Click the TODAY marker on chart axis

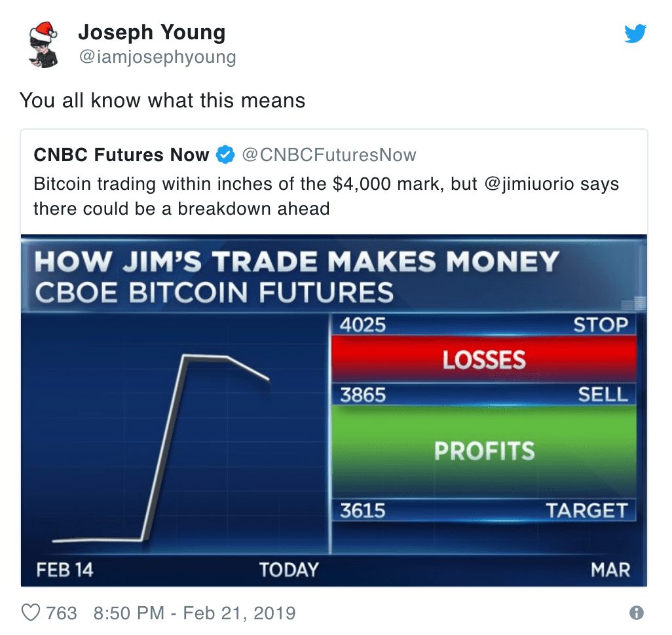(x=289, y=570)
